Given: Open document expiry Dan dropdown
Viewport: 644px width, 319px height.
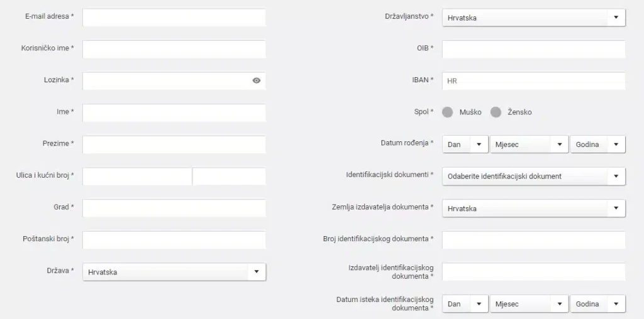Looking at the screenshot, I should (465, 304).
